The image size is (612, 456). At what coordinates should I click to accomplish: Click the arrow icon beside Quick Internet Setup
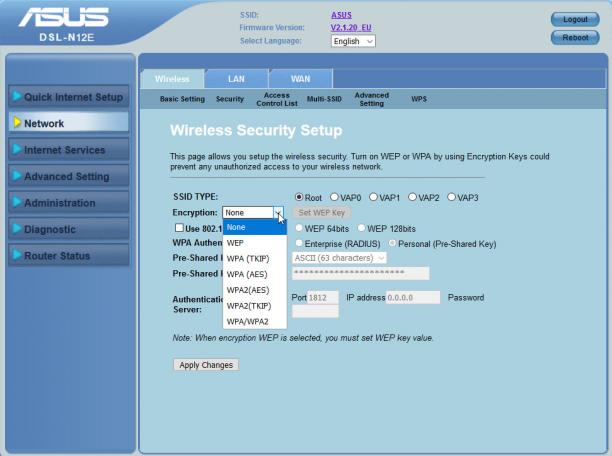pos(17,96)
